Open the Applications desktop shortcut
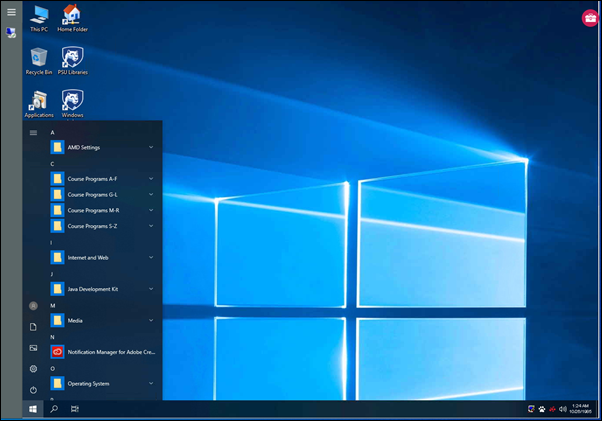The image size is (602, 421). [x=39, y=104]
